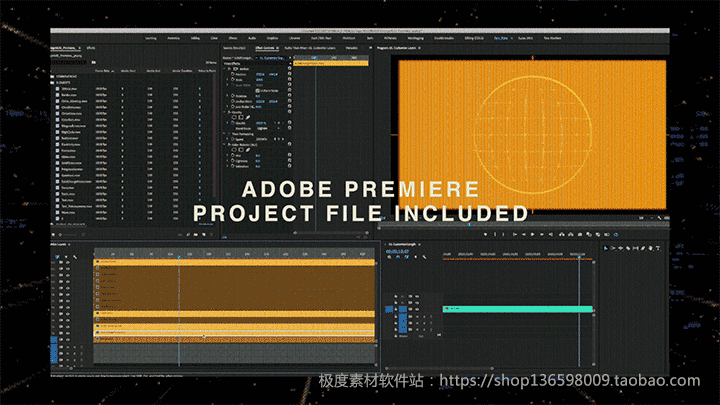
Task: Select the Pen tool in Tools panel
Action: [x=643, y=248]
